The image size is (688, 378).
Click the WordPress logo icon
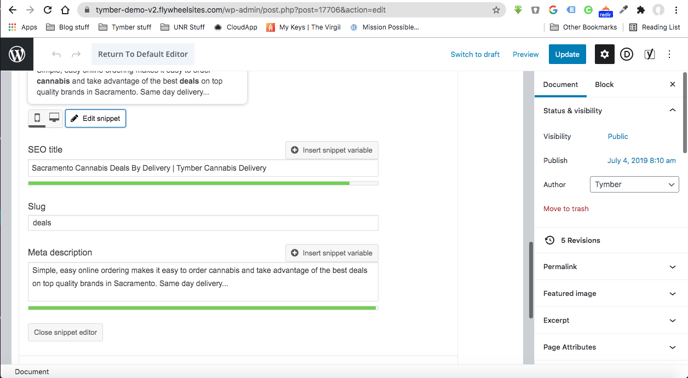coord(17,54)
